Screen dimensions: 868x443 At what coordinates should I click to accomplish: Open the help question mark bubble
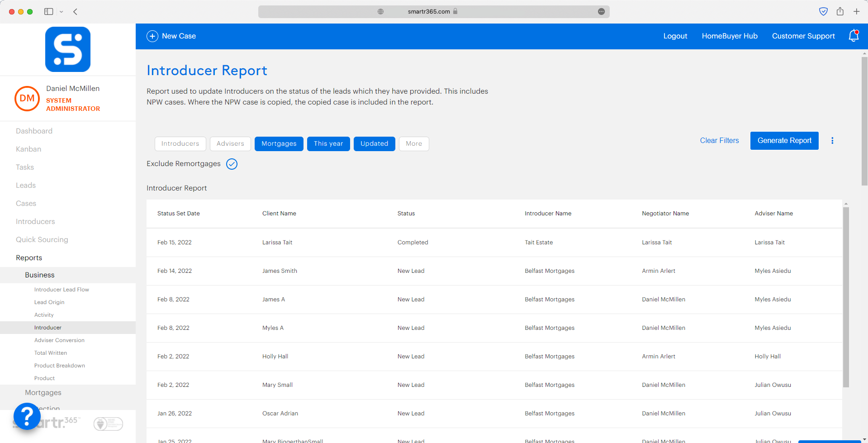(27, 416)
